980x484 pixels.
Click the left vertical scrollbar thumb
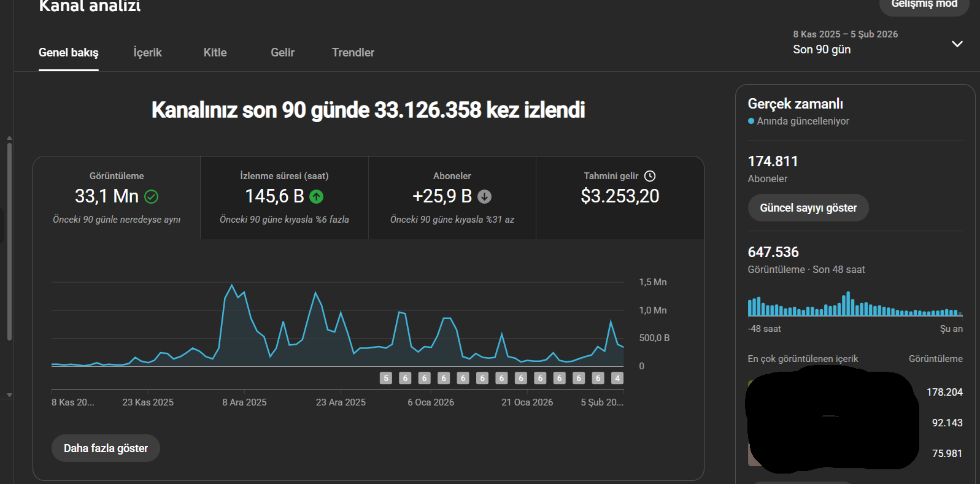click(9, 240)
